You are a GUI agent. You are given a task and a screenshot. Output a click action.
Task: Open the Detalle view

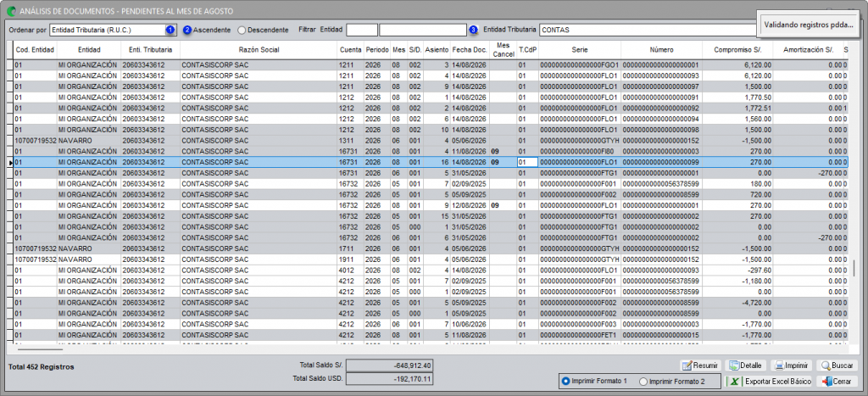pos(746,365)
